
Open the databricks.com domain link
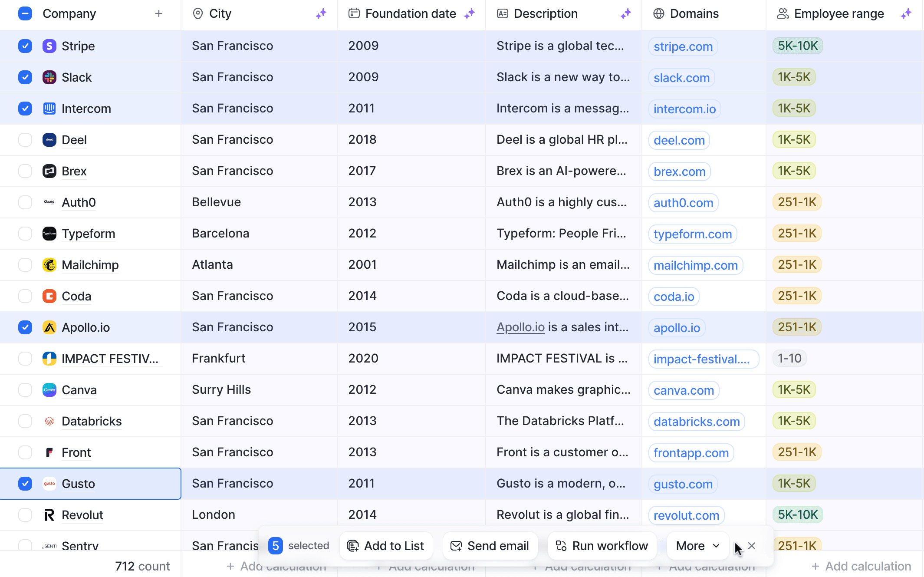pos(697,422)
